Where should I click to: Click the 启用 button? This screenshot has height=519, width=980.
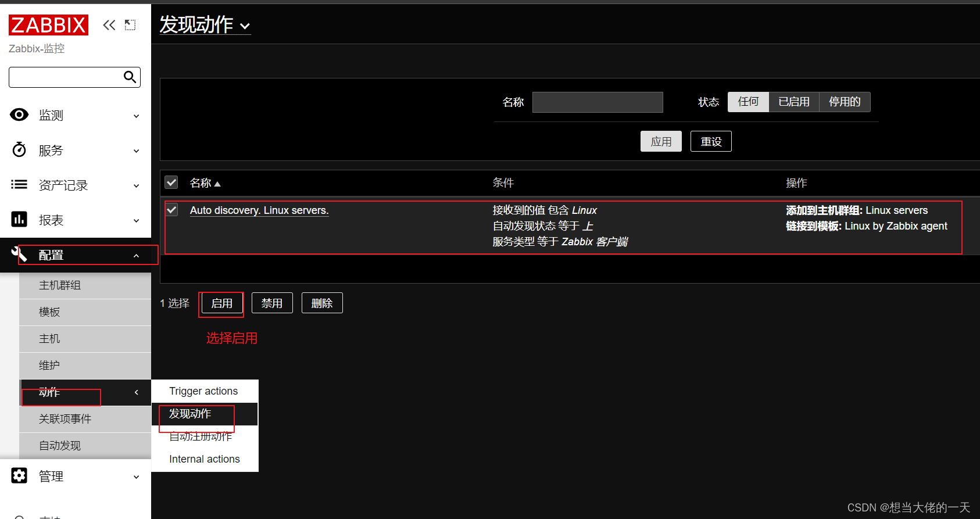(221, 303)
